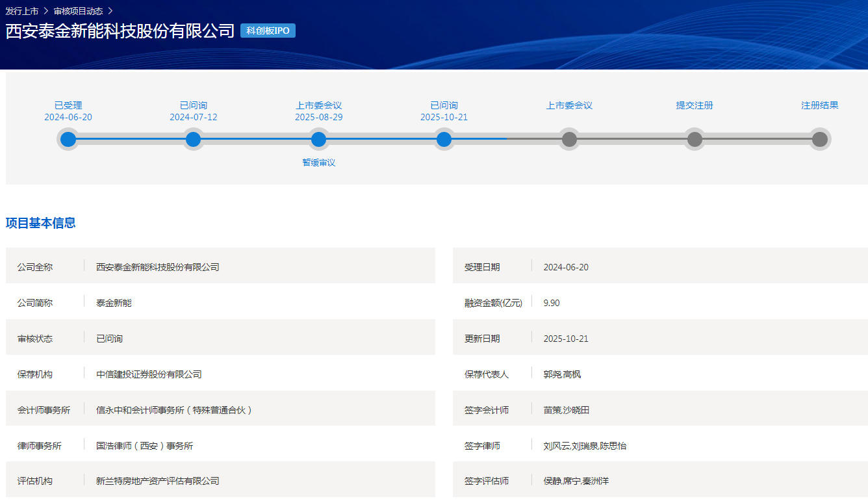Click accounting firm 信永中和会计师事务所
This screenshot has width=868, height=503.
174,410
